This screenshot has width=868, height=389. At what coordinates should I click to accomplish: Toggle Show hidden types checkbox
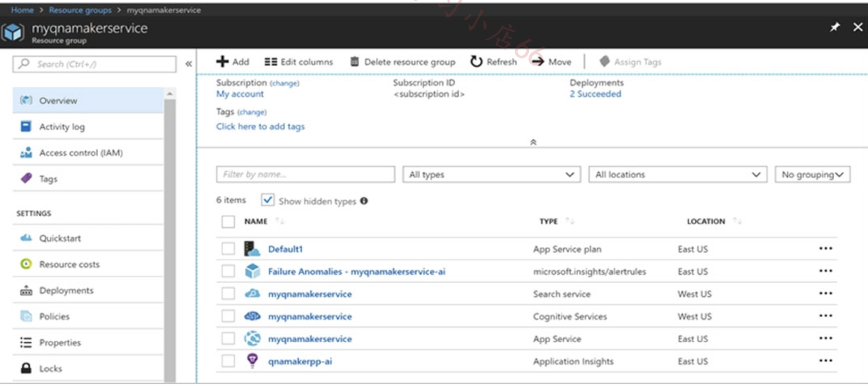coord(267,200)
